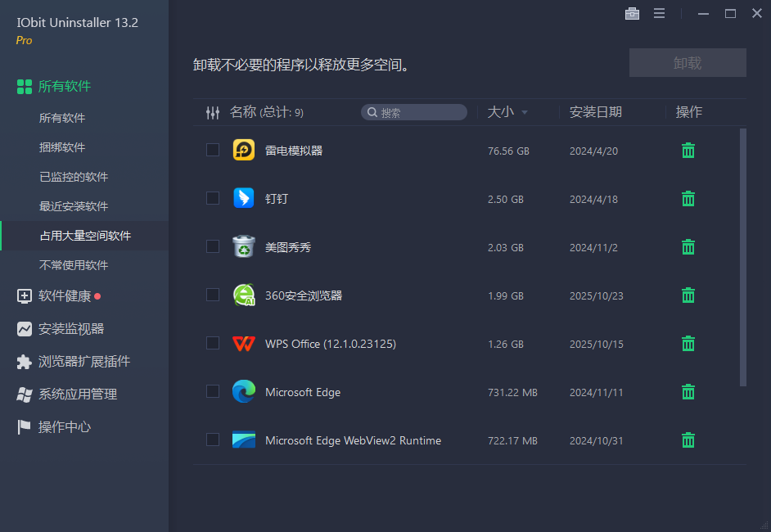Click the vertical list scrollbar
The image size is (771, 532).
(x=743, y=258)
